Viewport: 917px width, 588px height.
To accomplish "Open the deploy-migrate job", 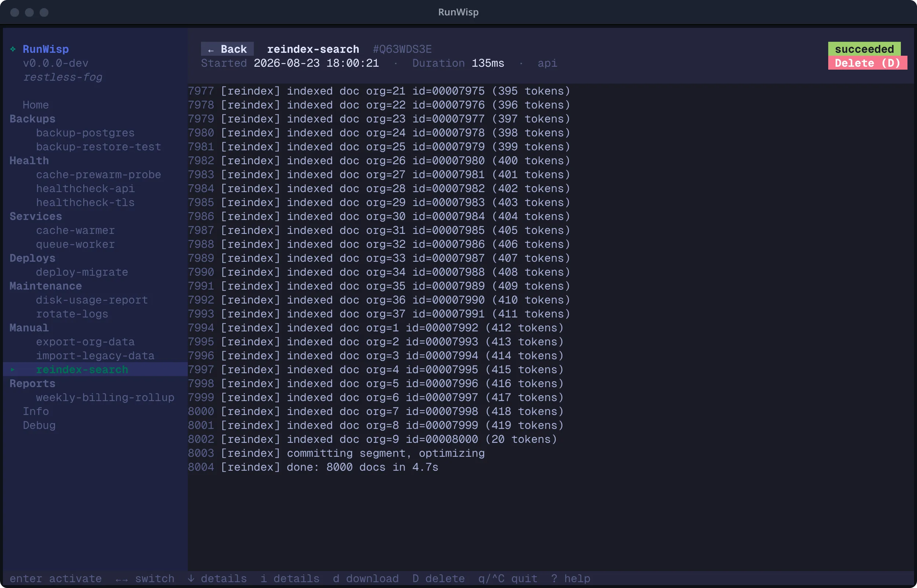I will coord(82,272).
